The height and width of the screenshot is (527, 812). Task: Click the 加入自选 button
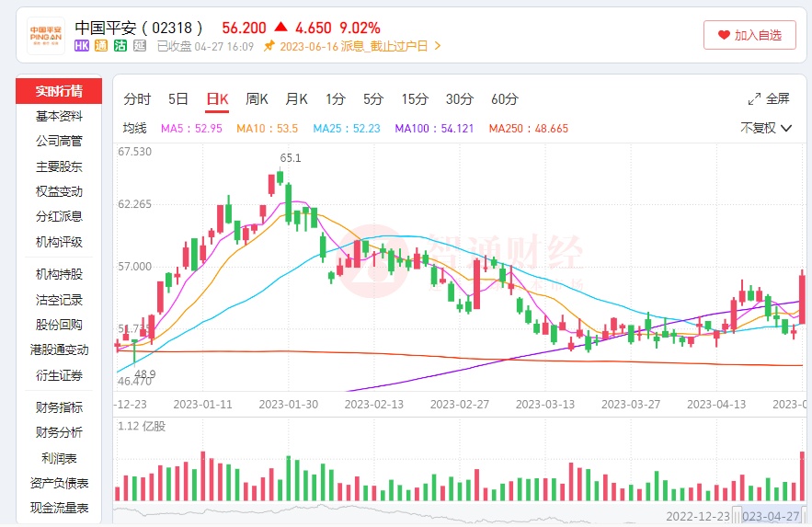coord(749,35)
